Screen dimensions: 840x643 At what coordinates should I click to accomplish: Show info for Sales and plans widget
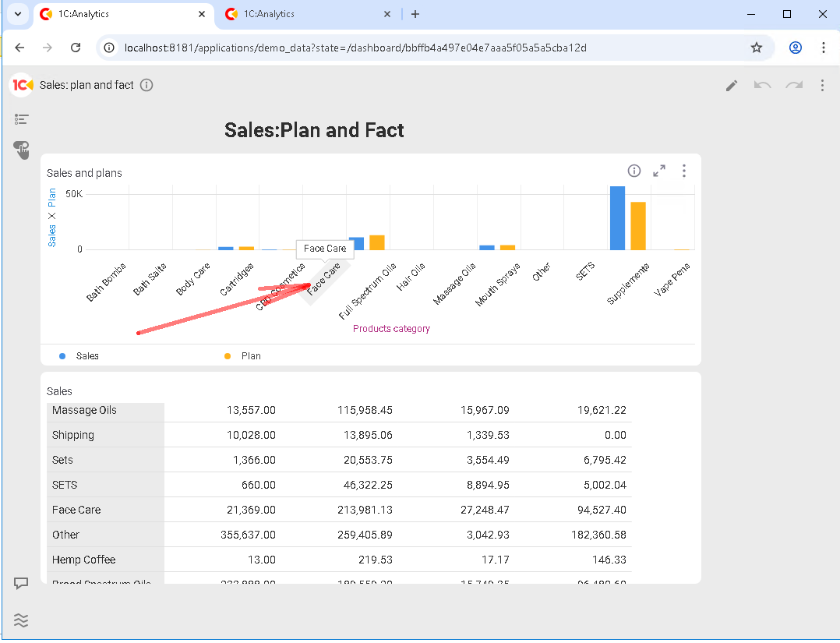coord(634,171)
